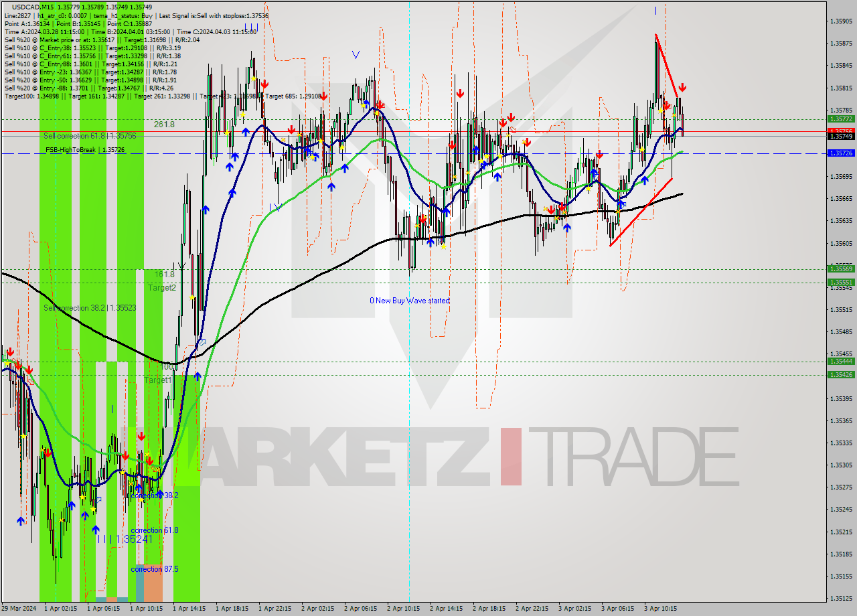This screenshot has height=616, width=857.
Task: Click the green 1.35772 price tag
Action: tap(841, 119)
